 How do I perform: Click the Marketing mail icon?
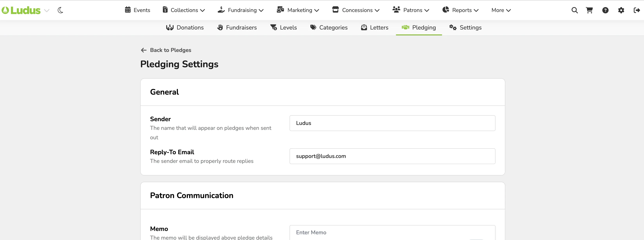click(280, 10)
